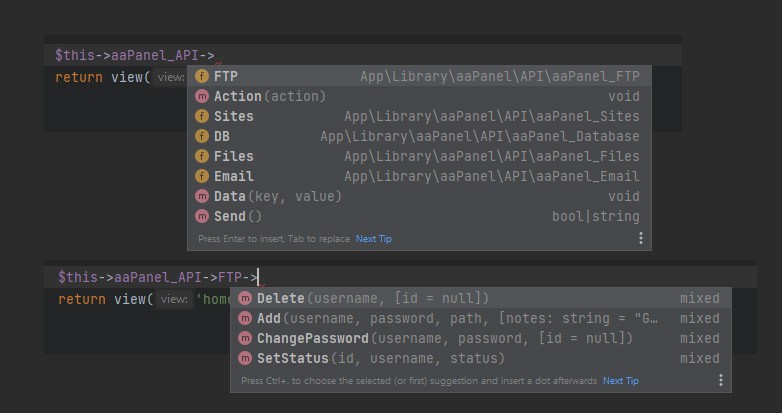Image resolution: width=782 pixels, height=413 pixels.
Task: Click the mixed return type of ChangePassword
Action: pyautogui.click(x=700, y=338)
